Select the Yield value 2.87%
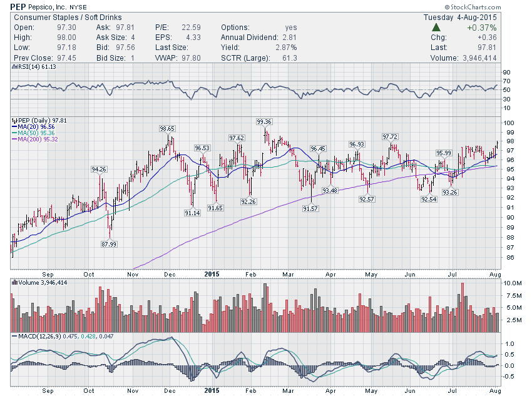Image resolution: width=532 pixels, height=396 pixels. (x=286, y=48)
